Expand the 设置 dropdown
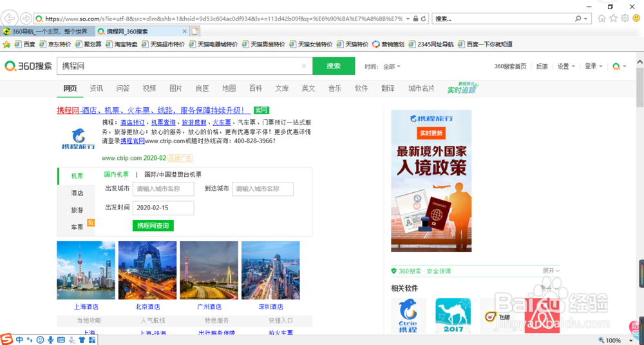This screenshot has height=345, width=644. tap(566, 66)
